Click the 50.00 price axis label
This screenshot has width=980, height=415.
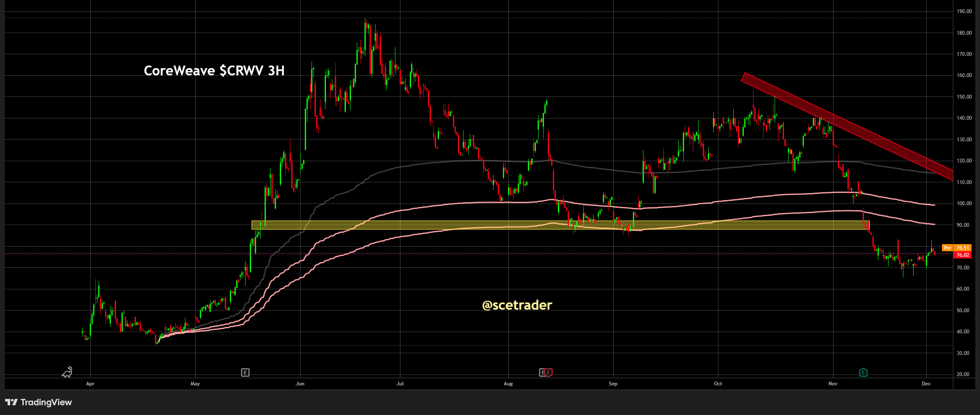[963, 311]
